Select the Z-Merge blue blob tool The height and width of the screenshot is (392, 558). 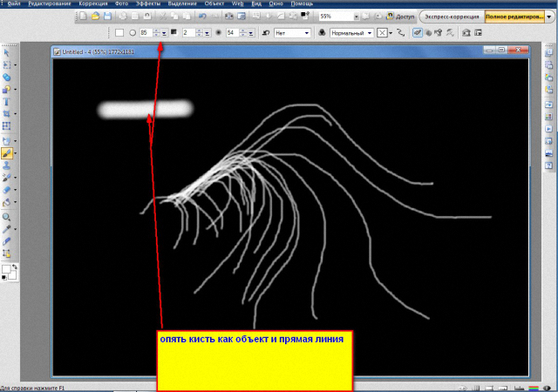(x=6, y=78)
